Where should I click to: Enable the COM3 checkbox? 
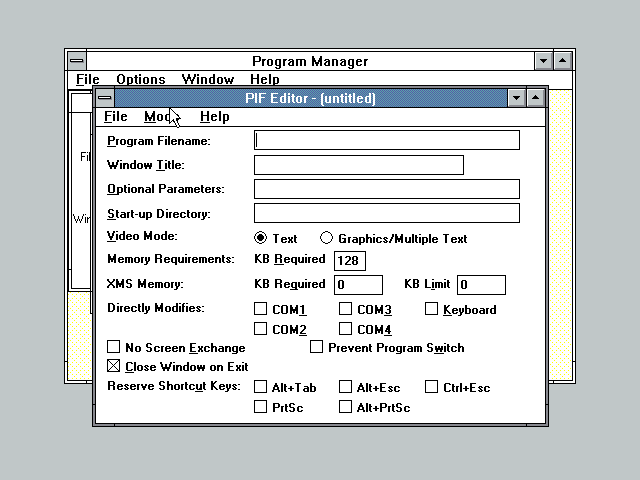coord(345,309)
